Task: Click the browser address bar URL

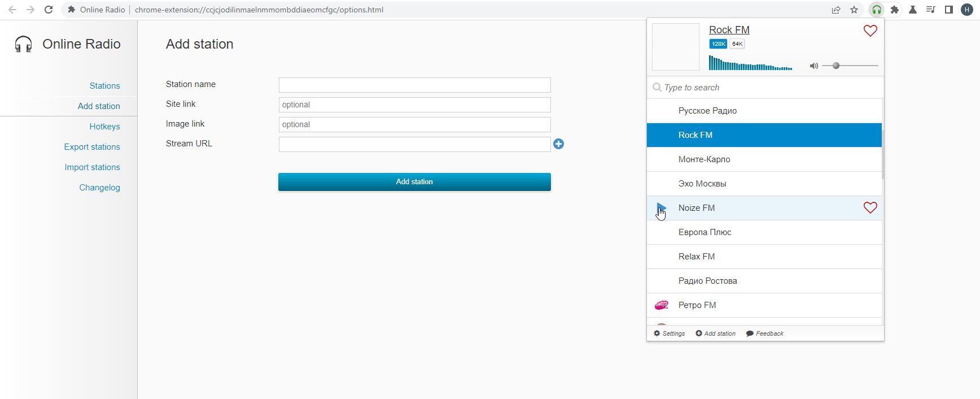Action: click(x=259, y=10)
